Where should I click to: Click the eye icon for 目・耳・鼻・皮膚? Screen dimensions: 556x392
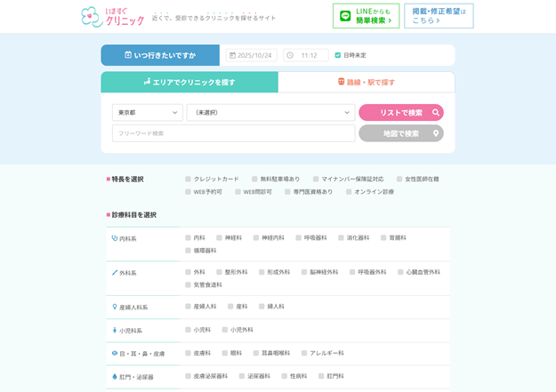(x=114, y=354)
